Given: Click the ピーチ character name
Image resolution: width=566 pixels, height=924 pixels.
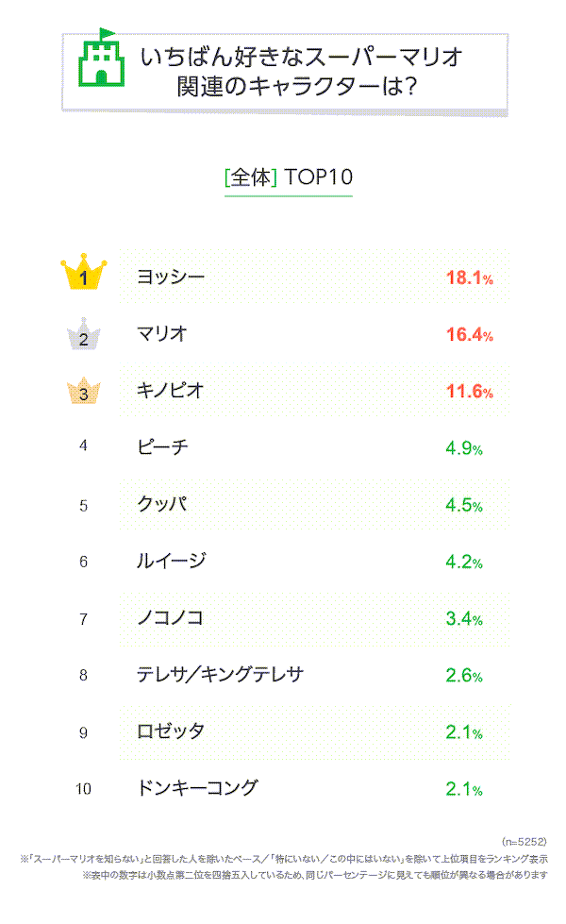Looking at the screenshot, I should [162, 447].
